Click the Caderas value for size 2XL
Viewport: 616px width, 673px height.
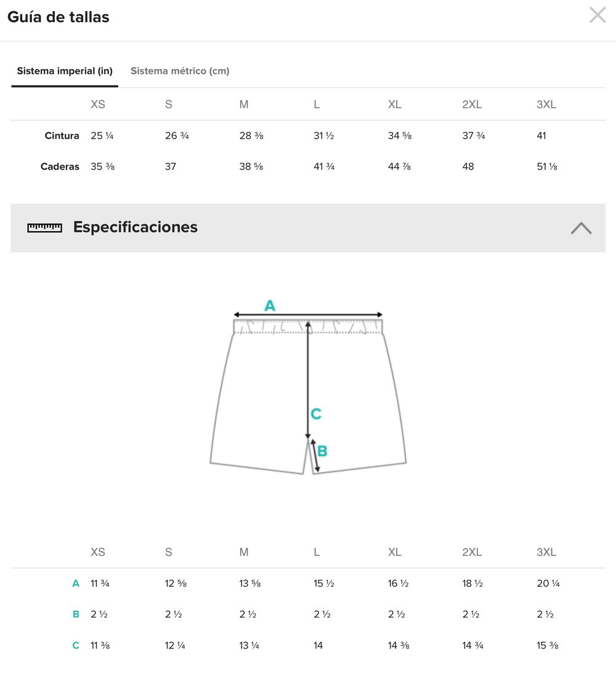(468, 166)
